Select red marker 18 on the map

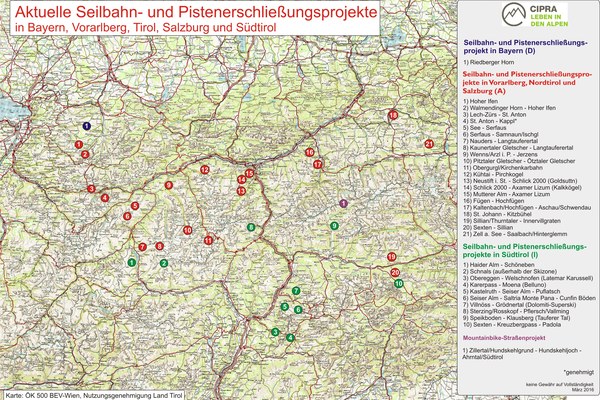(x=393, y=116)
